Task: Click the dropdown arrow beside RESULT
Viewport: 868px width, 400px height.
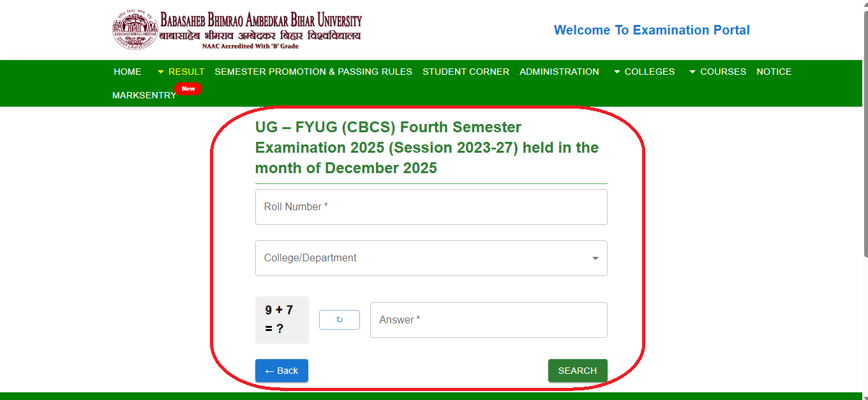Action: point(160,72)
